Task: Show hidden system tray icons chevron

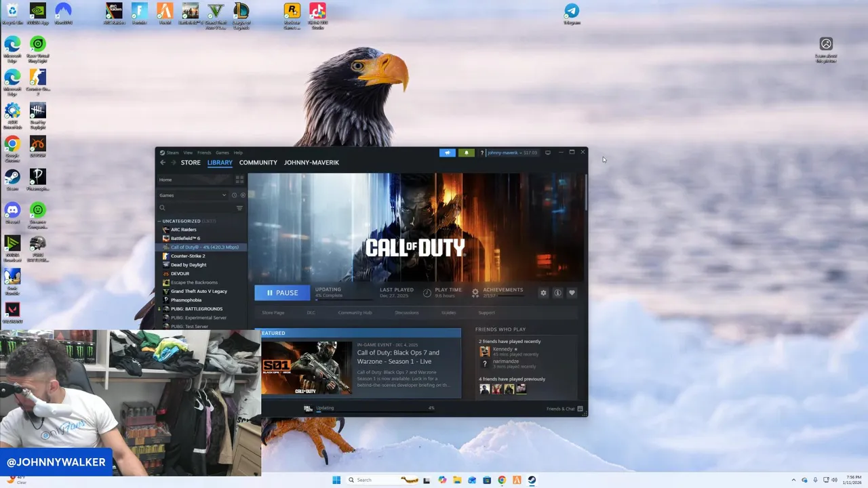Action: coord(793,480)
